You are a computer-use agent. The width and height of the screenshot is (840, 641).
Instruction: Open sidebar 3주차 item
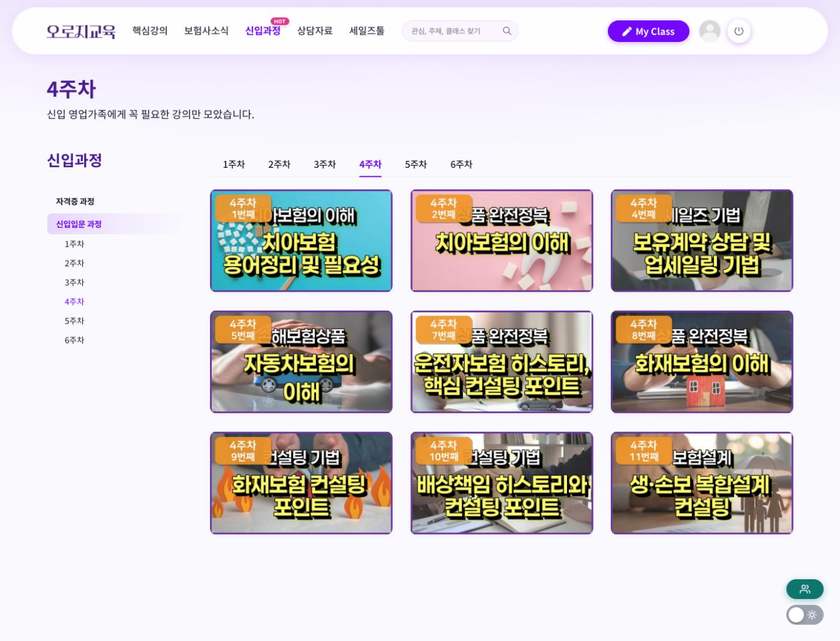point(74,282)
